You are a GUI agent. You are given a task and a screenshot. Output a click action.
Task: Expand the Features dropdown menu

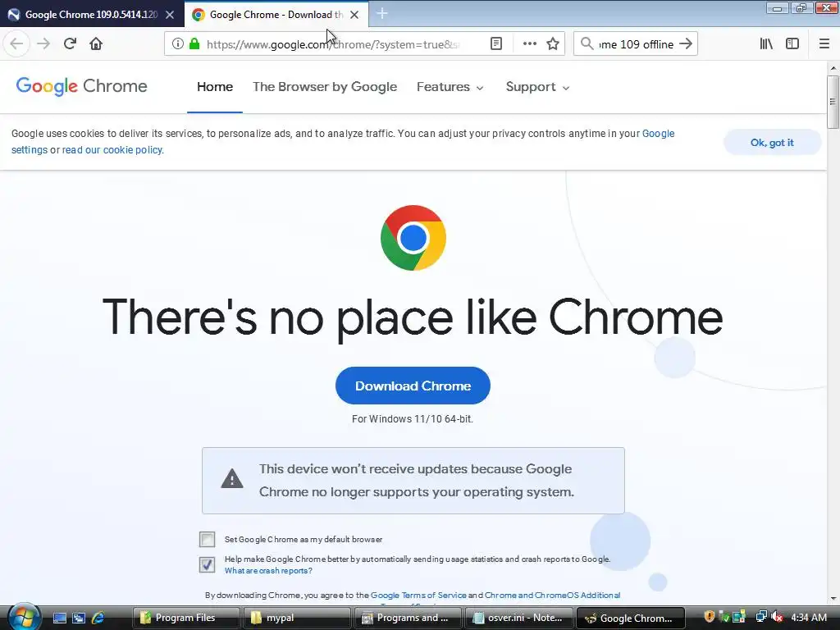click(450, 87)
